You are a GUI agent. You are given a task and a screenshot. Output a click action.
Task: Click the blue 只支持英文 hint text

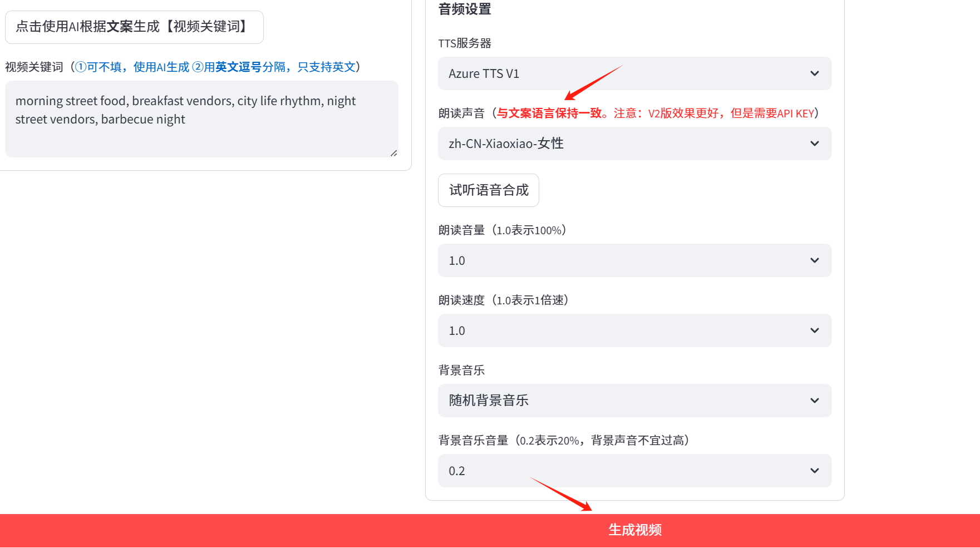pyautogui.click(x=326, y=67)
